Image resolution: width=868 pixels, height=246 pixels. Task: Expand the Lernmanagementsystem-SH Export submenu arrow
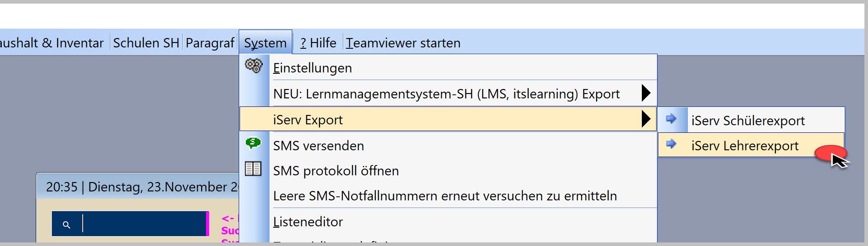pyautogui.click(x=646, y=93)
